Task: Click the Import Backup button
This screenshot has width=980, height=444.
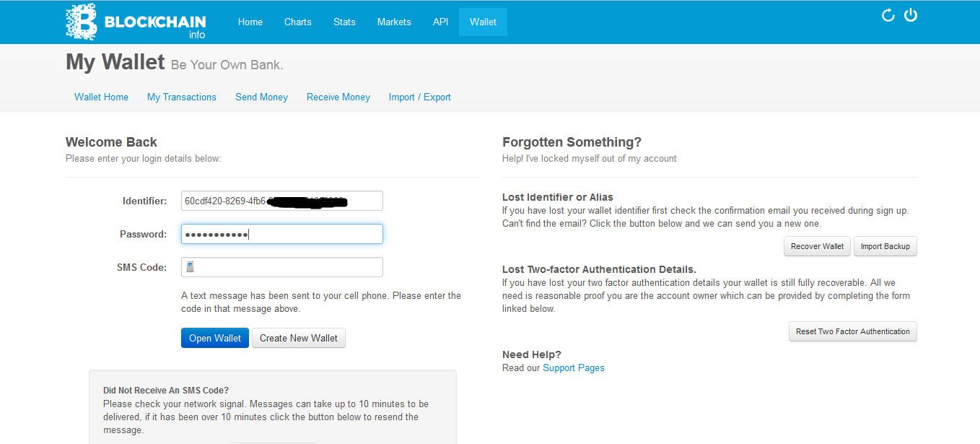Action: coord(885,246)
